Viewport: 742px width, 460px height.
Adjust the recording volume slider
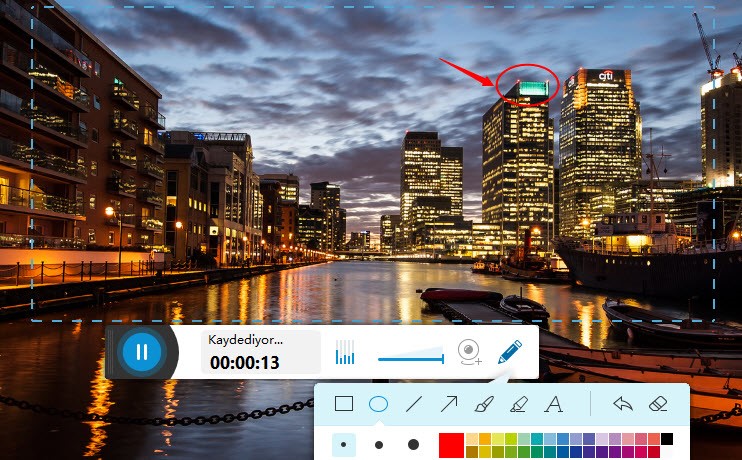click(411, 358)
